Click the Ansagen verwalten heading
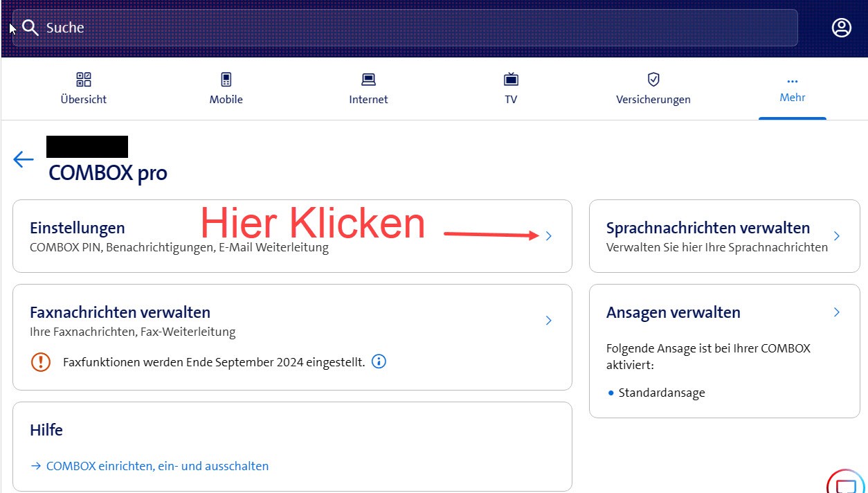Screen dimensions: 868x493 pyautogui.click(x=673, y=312)
